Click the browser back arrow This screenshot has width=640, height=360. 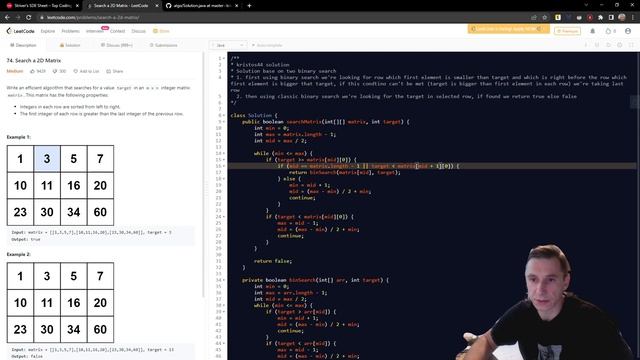pyautogui.click(x=7, y=18)
